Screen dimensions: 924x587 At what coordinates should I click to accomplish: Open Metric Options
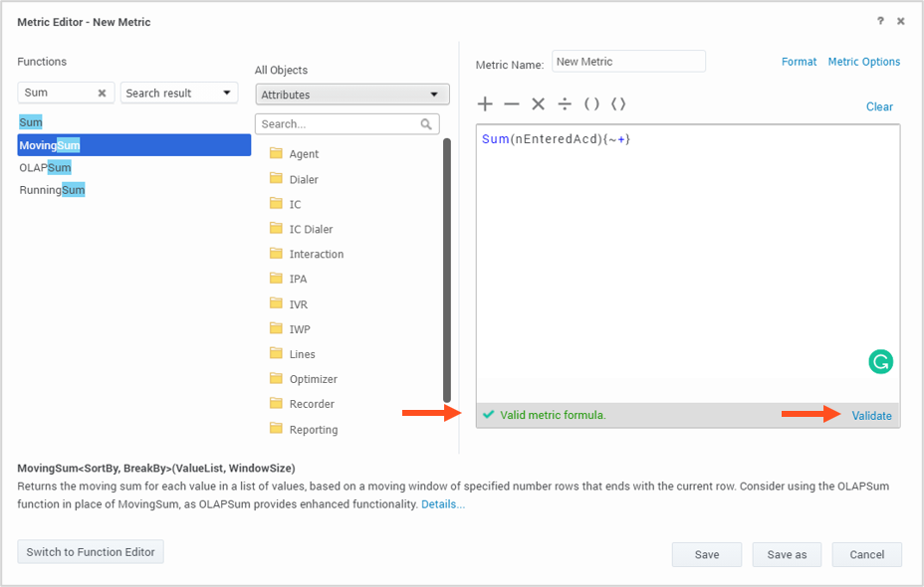point(863,62)
